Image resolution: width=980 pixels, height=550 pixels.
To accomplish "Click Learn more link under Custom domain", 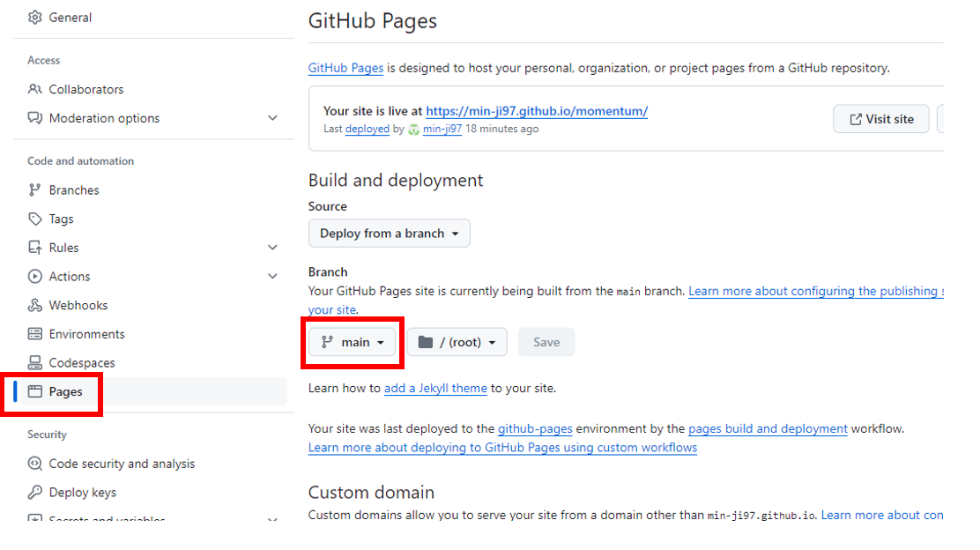I will click(882, 515).
